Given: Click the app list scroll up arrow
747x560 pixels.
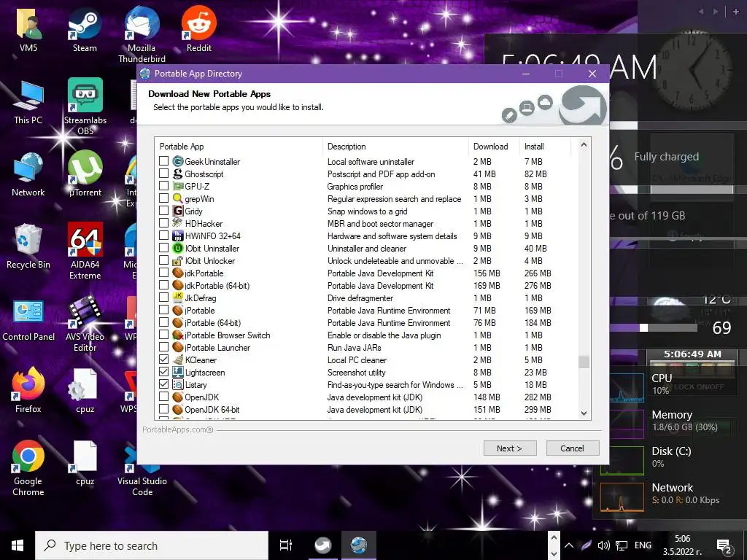Looking at the screenshot, I should click(x=584, y=145).
